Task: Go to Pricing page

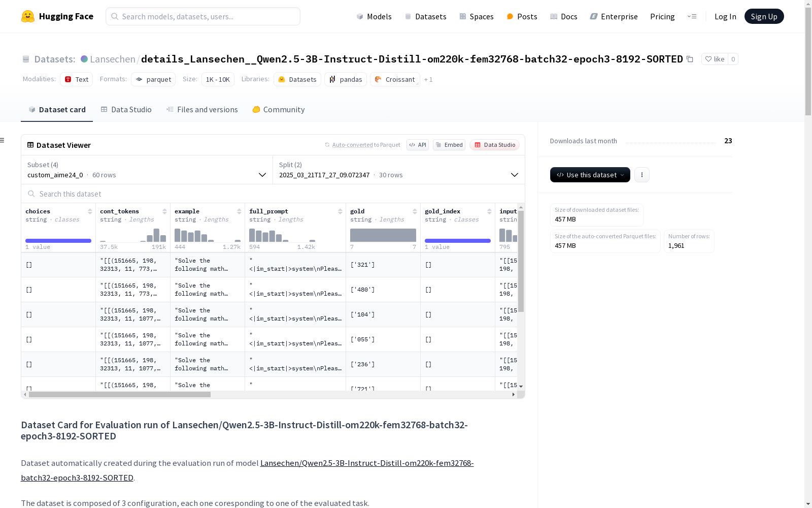Action: (x=662, y=16)
